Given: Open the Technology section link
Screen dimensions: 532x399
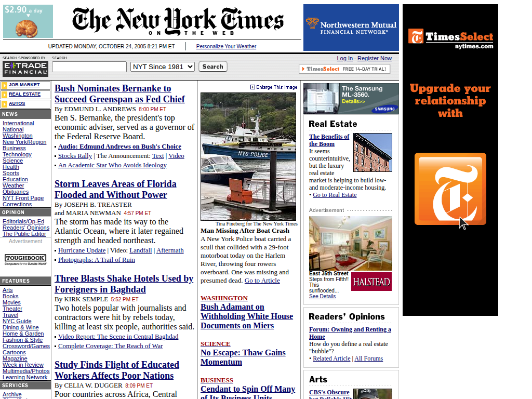Looking at the screenshot, I should tap(17, 154).
